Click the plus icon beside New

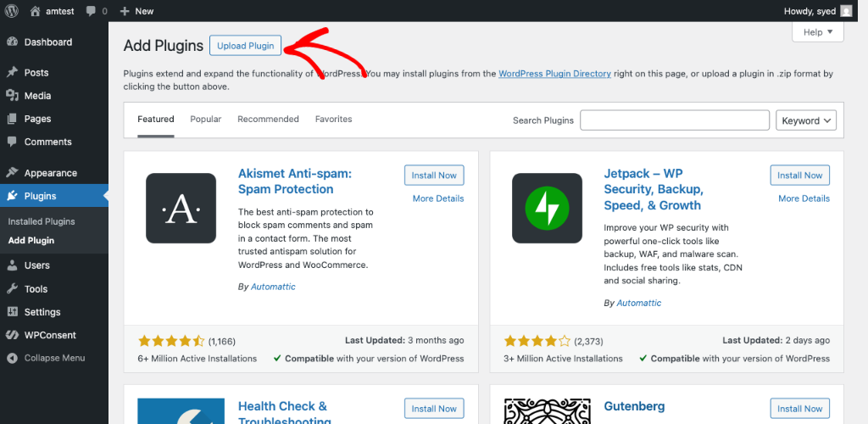(x=125, y=11)
